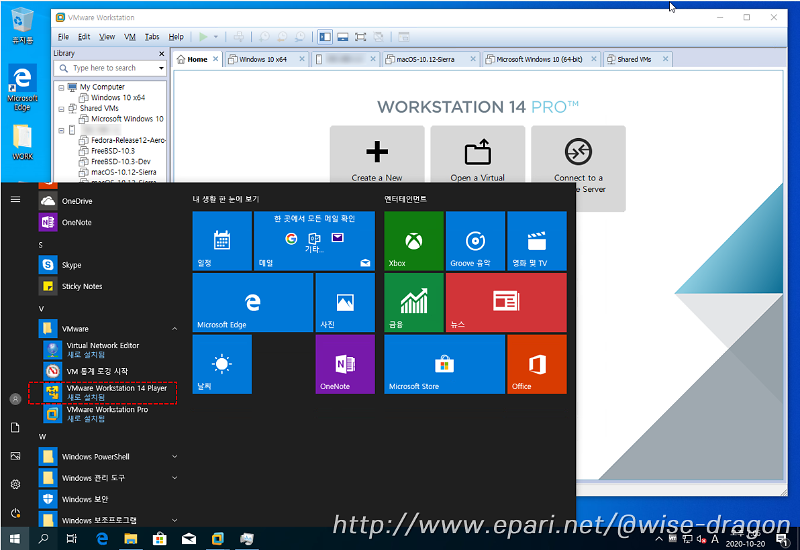Screen dimensions: 800x550
Task: Click the thumbnail bar toolbar icon
Action: [343, 37]
